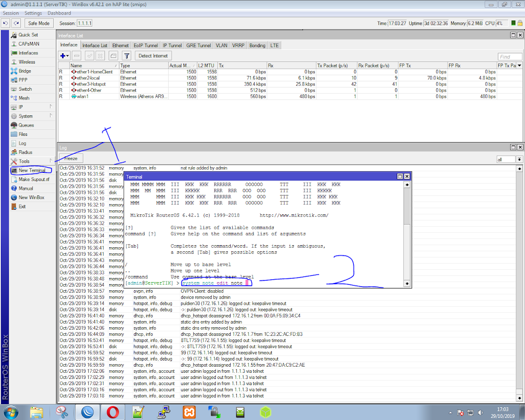This screenshot has height=420, width=525.
Task: Click the disable X icon
Action: (100, 56)
